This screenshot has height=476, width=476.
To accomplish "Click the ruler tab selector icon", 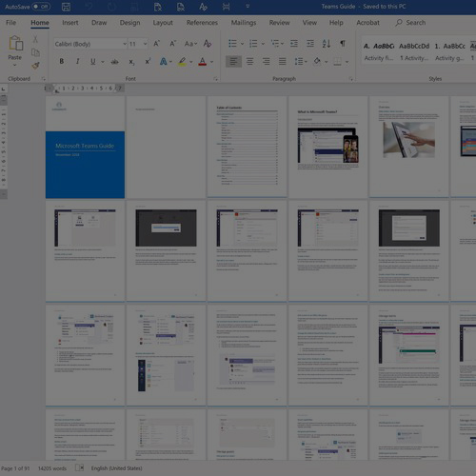I will coord(3,89).
